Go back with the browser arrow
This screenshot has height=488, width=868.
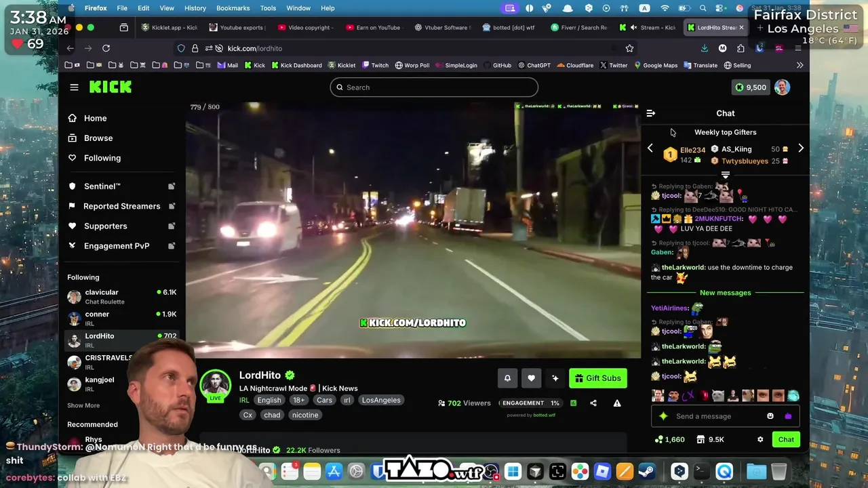point(70,48)
